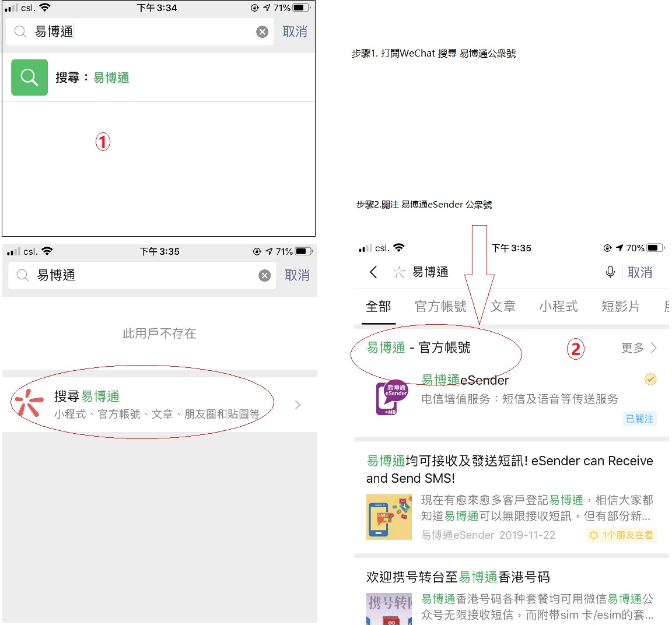Clear the search field in bottom-left screenshot

264,275
